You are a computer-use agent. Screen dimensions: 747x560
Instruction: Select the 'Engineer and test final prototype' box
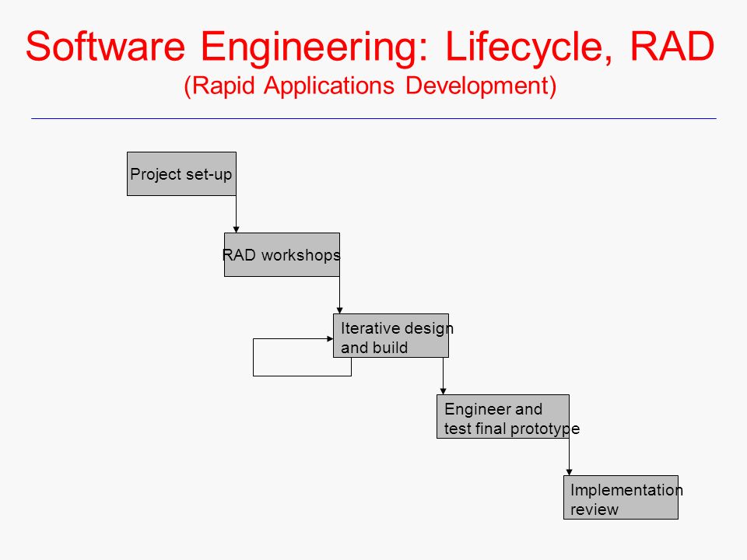pos(503,417)
